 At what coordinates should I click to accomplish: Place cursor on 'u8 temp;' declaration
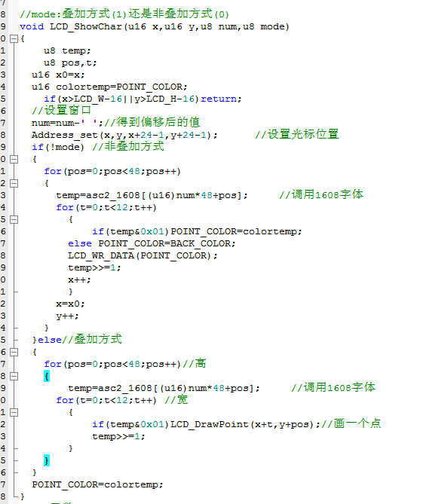coord(67,50)
